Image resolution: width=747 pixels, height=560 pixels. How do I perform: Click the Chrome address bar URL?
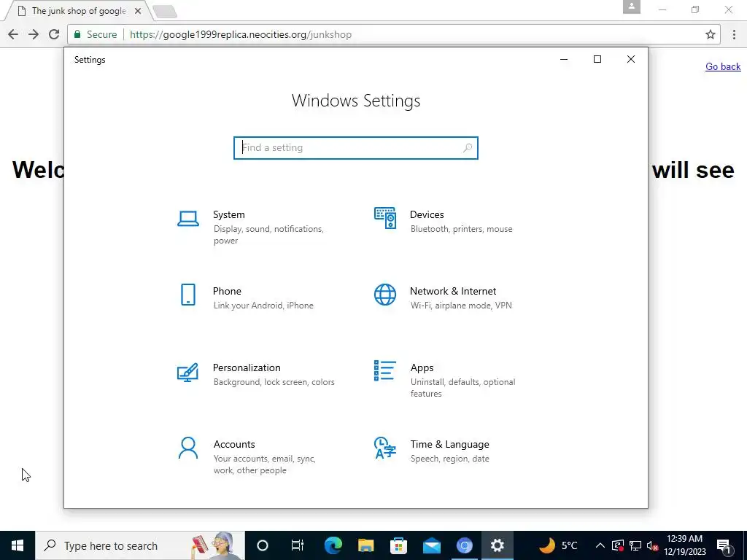tap(241, 34)
